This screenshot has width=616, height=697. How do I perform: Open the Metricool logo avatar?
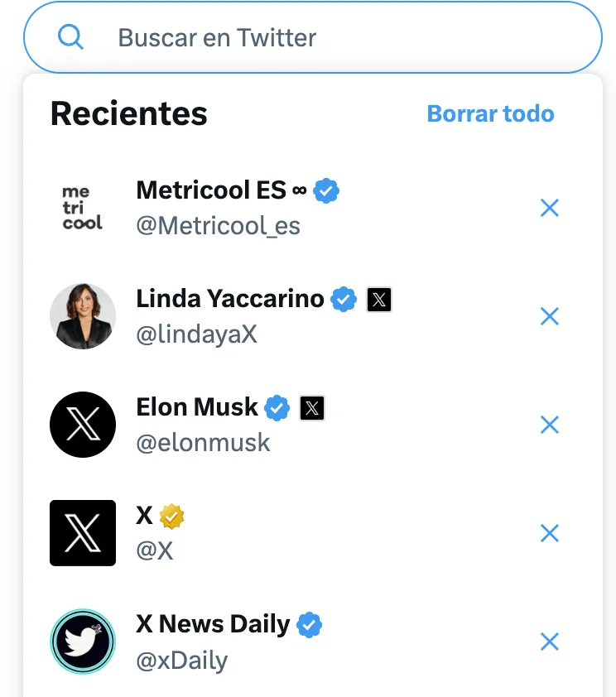tap(83, 208)
